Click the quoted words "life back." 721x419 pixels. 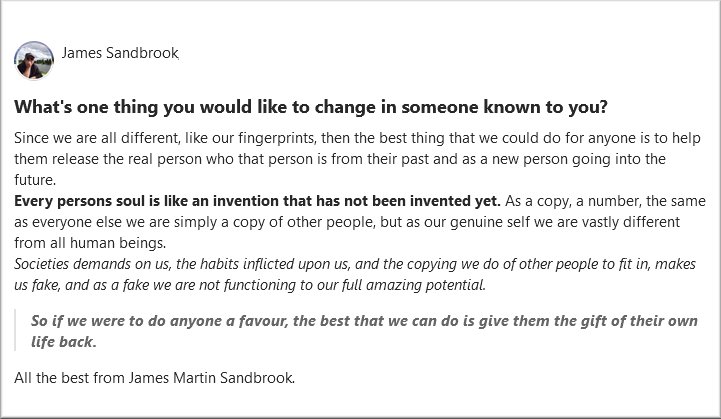pyautogui.click(x=66, y=342)
